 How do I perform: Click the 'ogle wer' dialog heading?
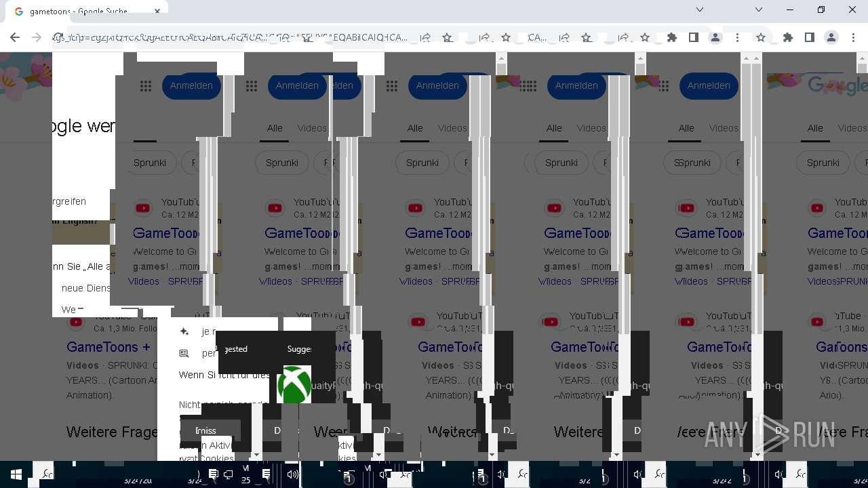point(83,126)
